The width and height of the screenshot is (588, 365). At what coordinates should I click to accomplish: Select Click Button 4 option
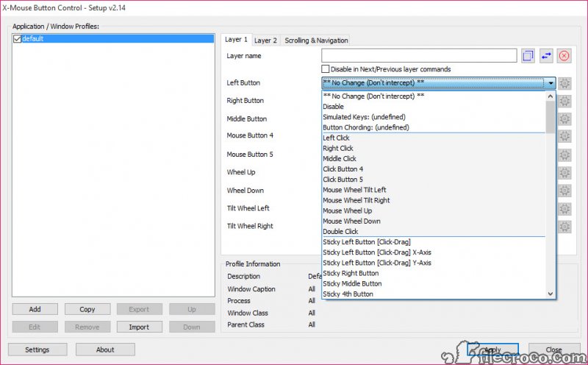click(434, 169)
